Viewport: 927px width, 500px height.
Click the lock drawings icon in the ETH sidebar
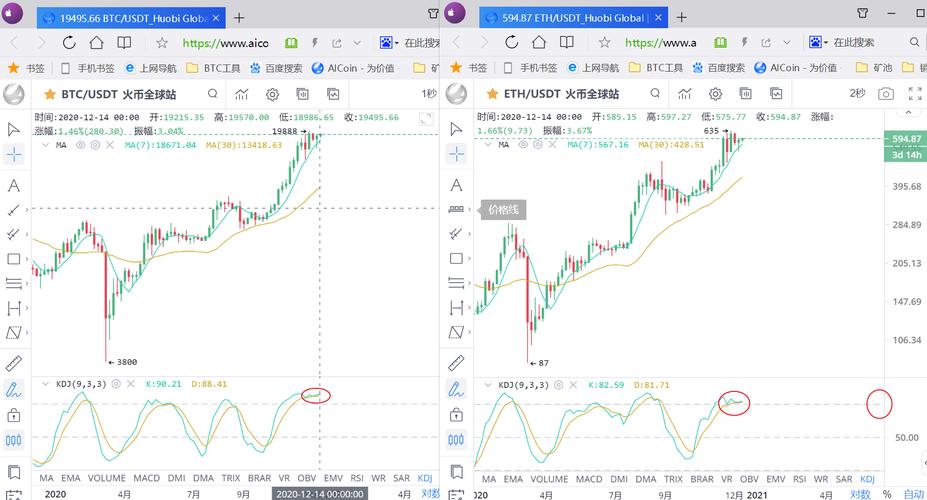point(458,414)
